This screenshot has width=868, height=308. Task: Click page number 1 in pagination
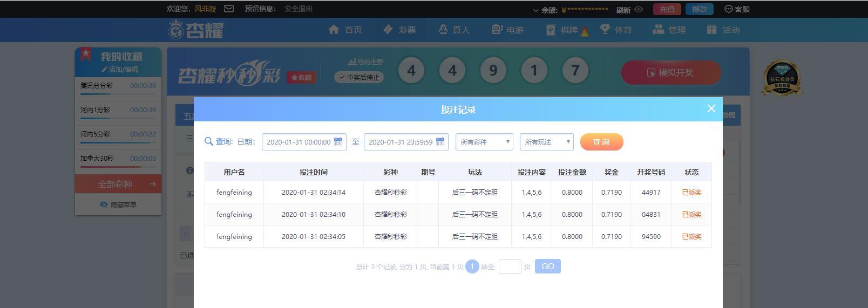coord(472,266)
